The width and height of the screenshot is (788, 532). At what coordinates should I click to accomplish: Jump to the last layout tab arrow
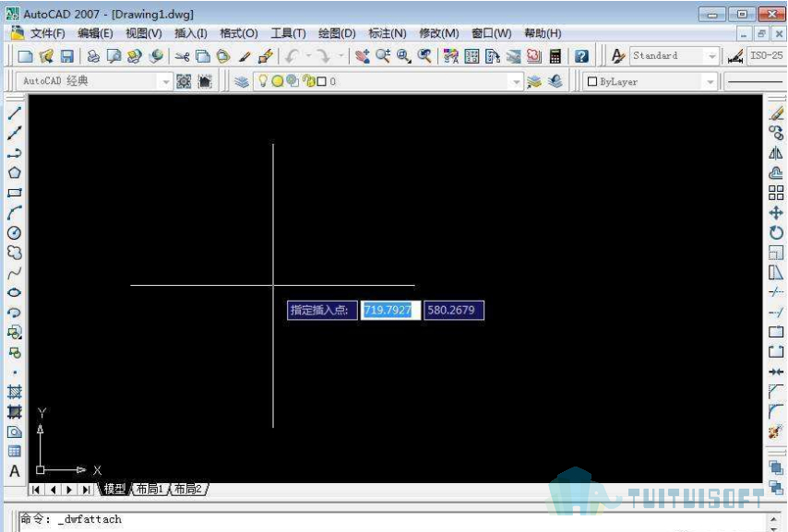87,490
